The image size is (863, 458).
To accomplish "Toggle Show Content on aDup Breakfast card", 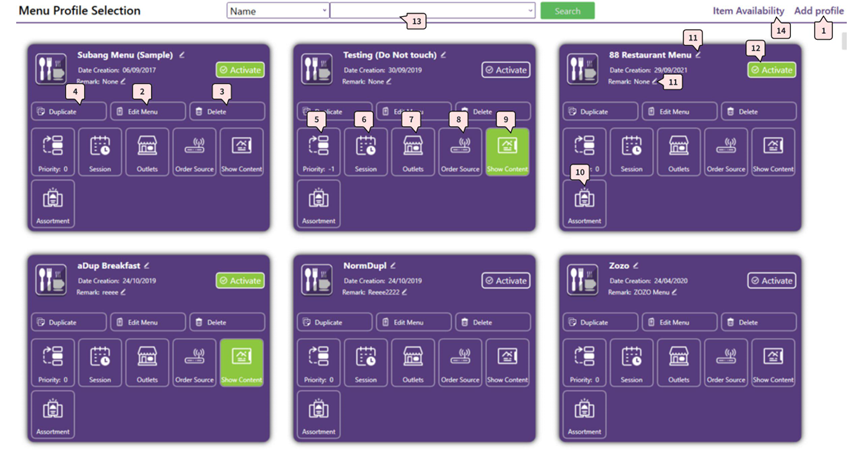I will (241, 363).
